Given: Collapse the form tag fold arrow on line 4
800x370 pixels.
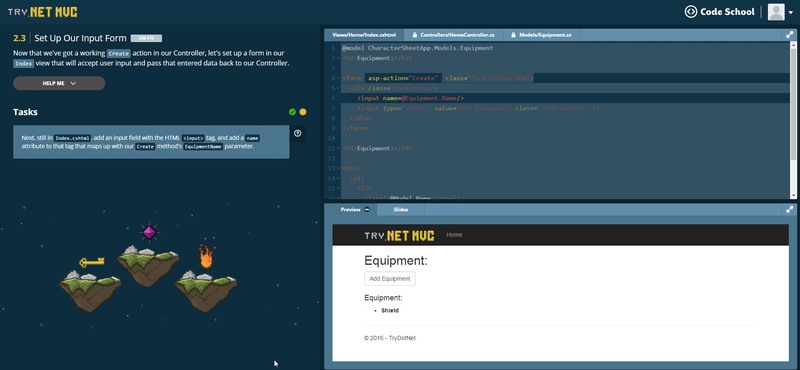Looking at the screenshot, I should (338, 79).
